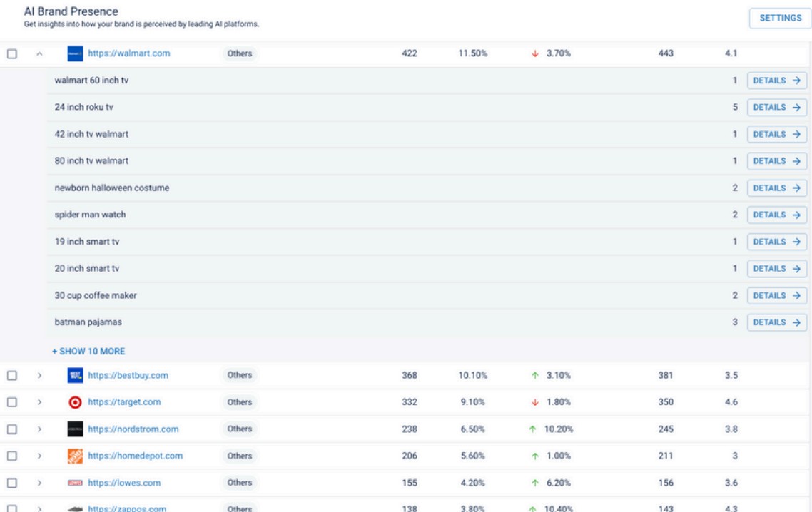Select the keyword text batman pajamas
The height and width of the screenshot is (512, 812).
[x=88, y=322]
